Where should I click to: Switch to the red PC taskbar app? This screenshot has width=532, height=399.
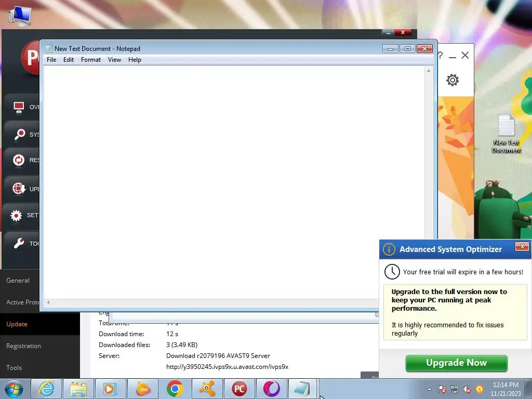click(239, 389)
